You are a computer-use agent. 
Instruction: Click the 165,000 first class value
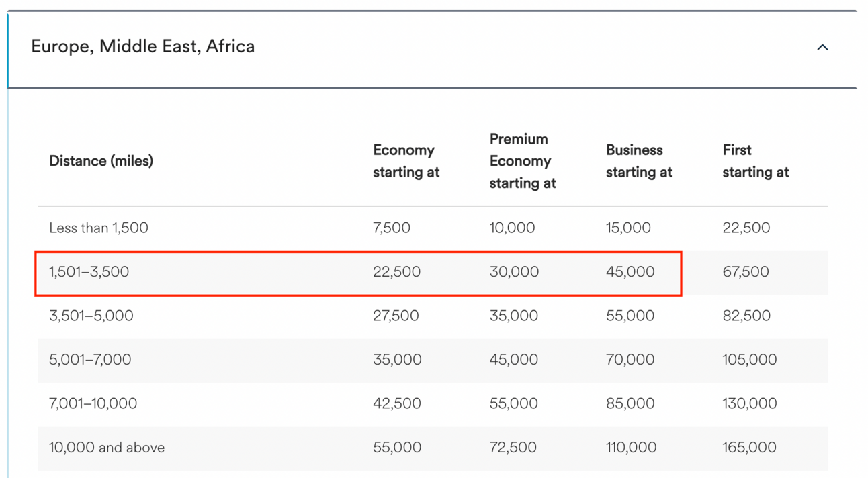(x=750, y=448)
